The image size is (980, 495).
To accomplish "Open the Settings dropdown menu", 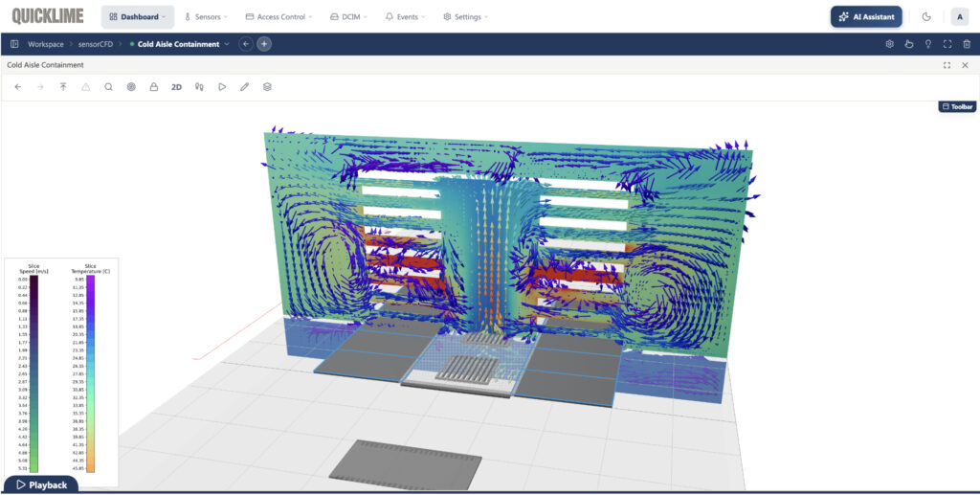I will tap(466, 17).
